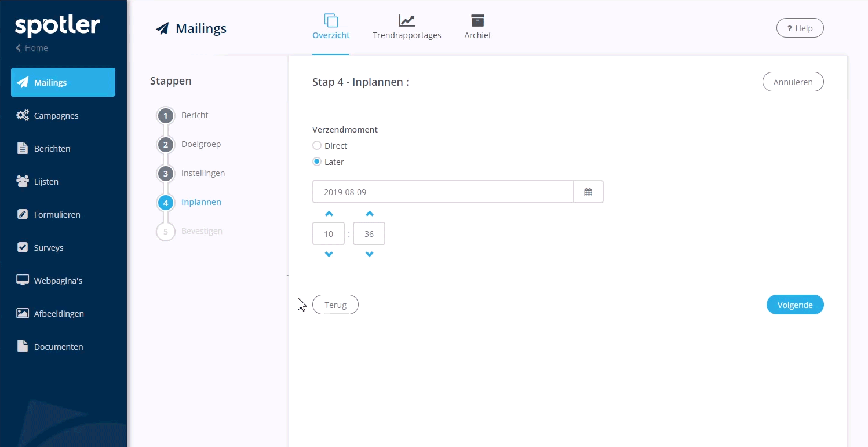This screenshot has width=868, height=447.
Task: Go to step 1 Bericht
Action: coord(183,115)
